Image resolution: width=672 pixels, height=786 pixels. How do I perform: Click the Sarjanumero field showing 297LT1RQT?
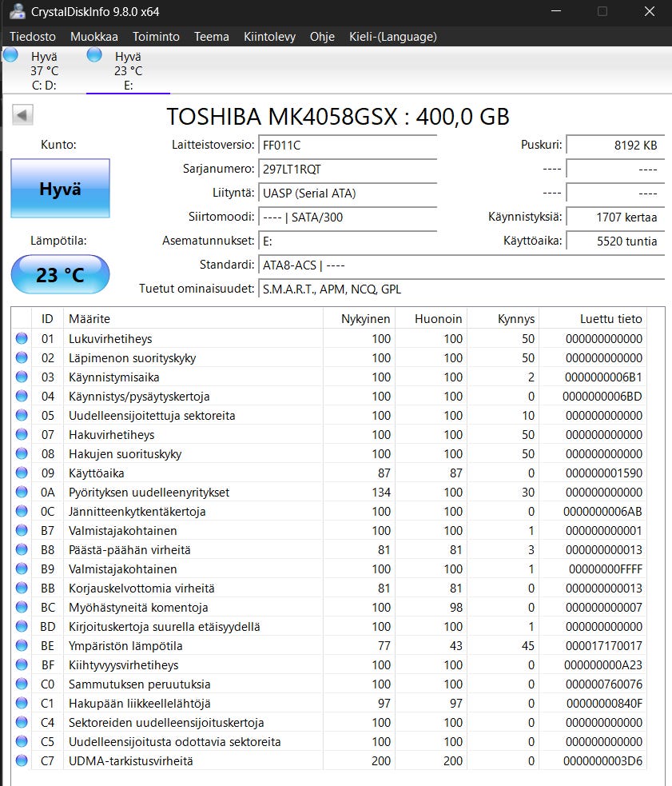pos(348,169)
